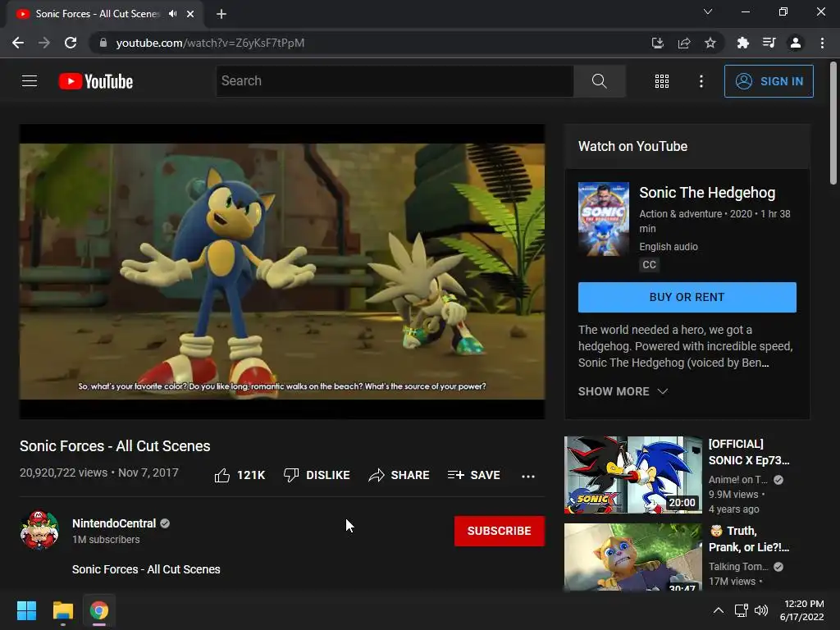Open the Chrome three-dot menu
The image size is (840, 630).
click(822, 43)
